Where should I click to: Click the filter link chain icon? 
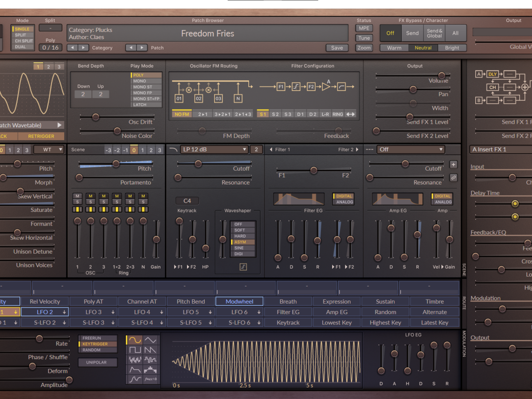point(453,177)
